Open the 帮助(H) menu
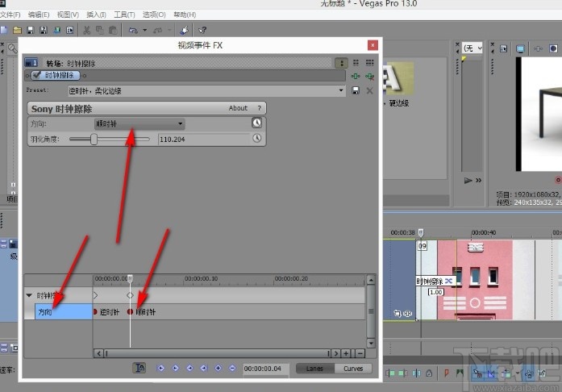This screenshot has height=392, width=562. click(x=185, y=15)
